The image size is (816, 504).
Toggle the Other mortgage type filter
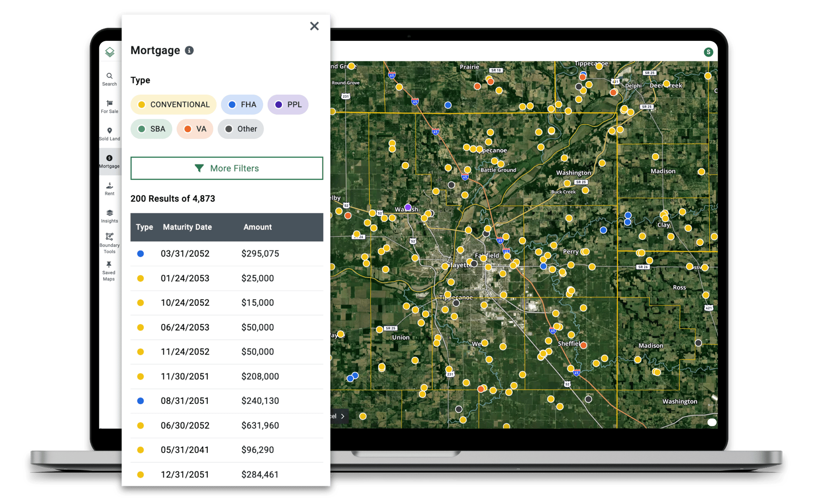[x=241, y=129]
